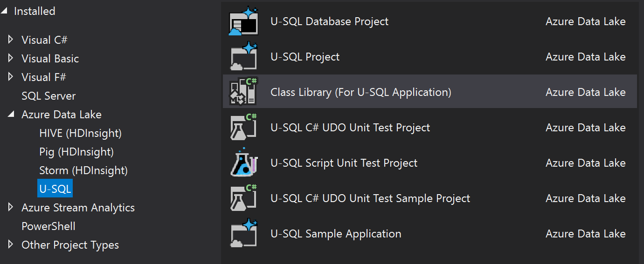Choose the U-SQL Project name
644x264 pixels.
tap(305, 57)
